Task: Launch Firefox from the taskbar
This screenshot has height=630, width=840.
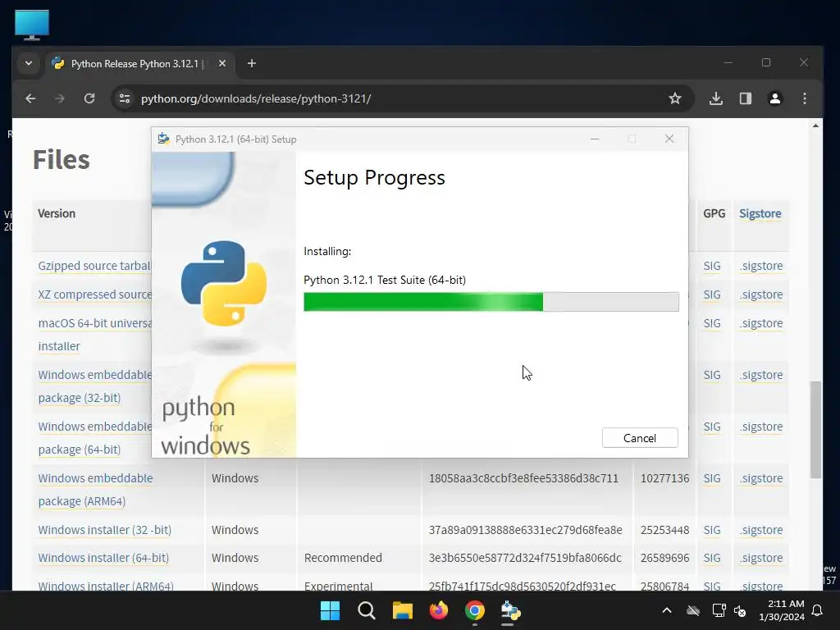Action: click(x=439, y=610)
